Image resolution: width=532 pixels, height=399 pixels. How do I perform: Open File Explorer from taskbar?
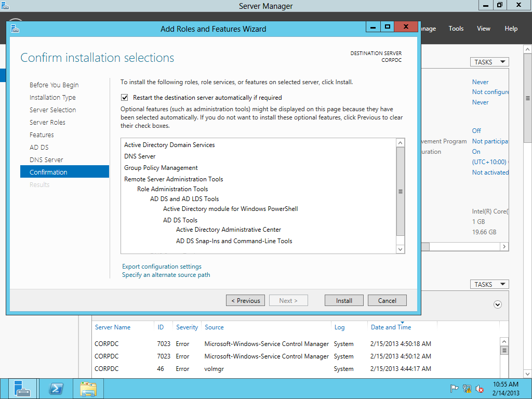click(x=88, y=388)
